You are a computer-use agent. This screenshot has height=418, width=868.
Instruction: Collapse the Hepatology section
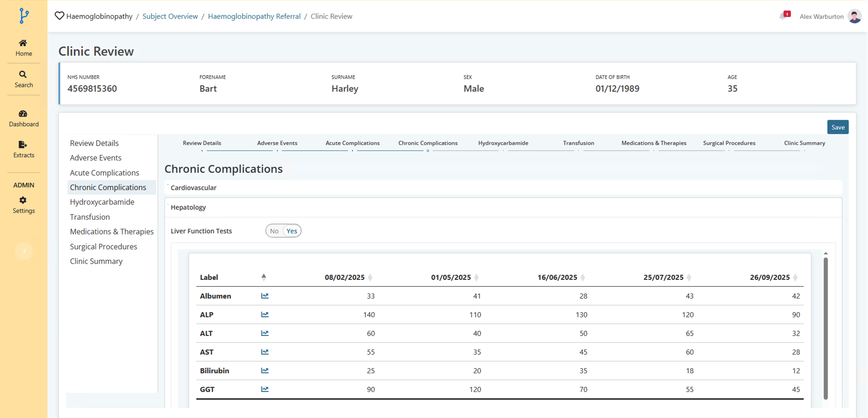(x=188, y=207)
